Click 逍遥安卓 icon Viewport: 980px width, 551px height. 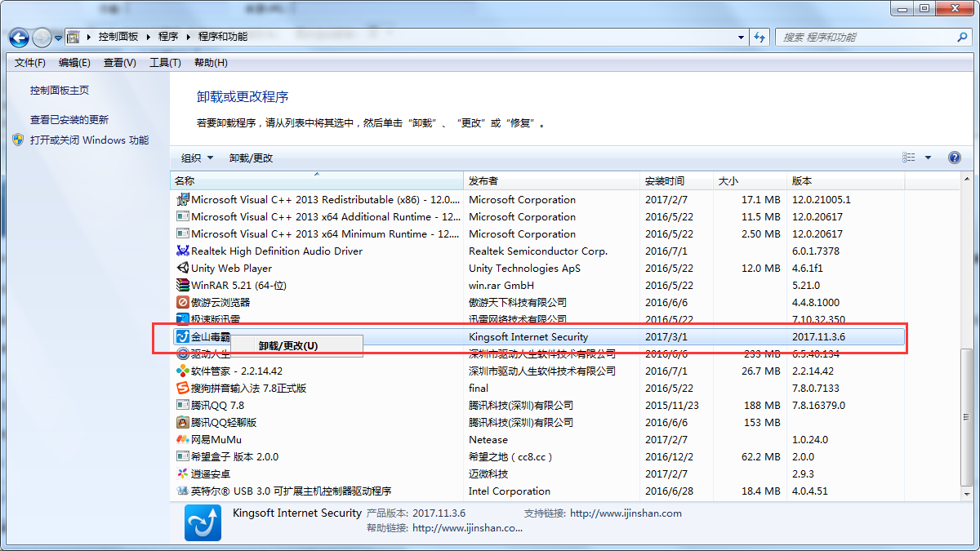tap(183, 473)
